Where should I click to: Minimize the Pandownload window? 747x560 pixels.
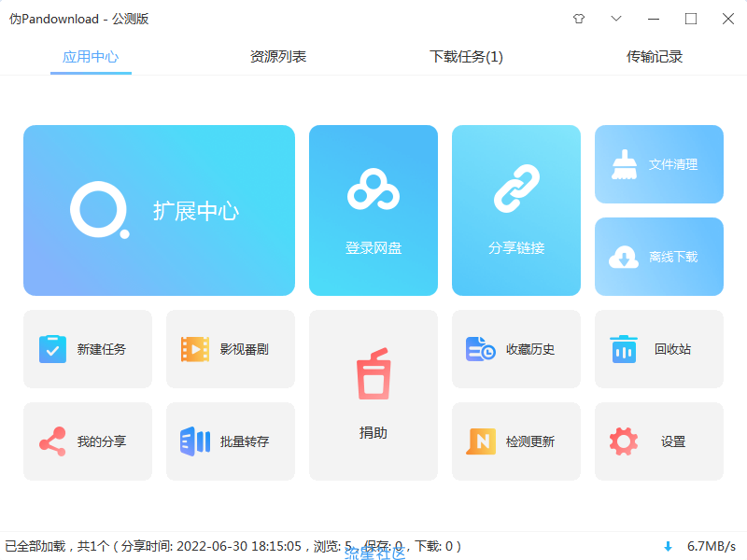coord(654,19)
